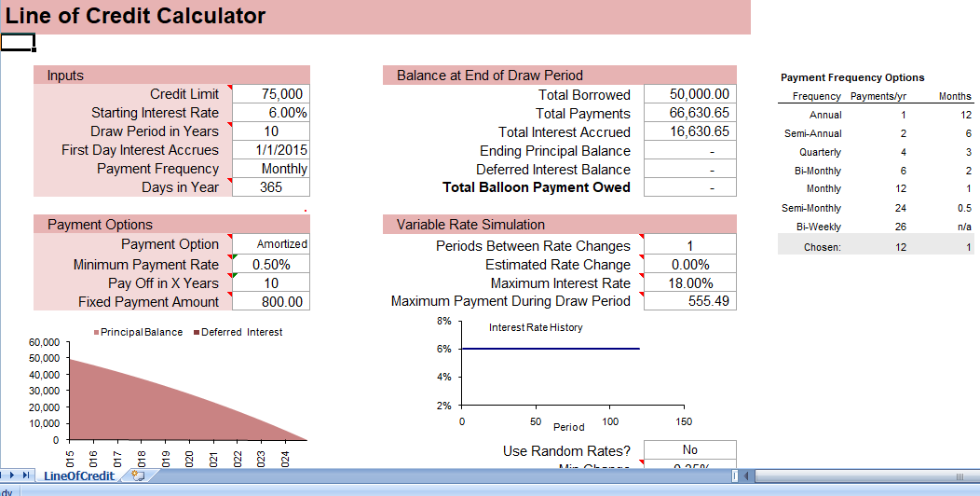
Task: Click the Total Balloon Payment Owed value cell
Action: [690, 187]
